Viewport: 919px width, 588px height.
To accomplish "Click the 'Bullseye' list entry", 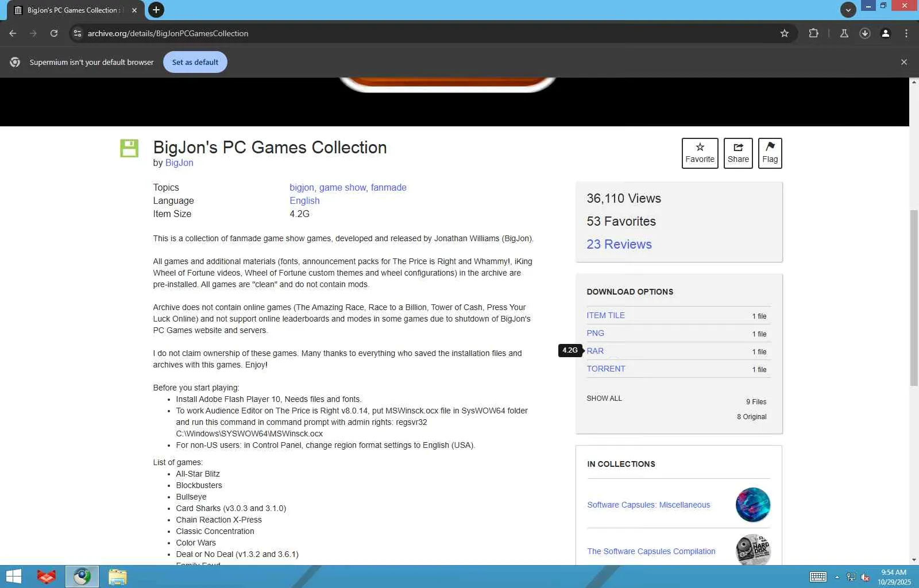I will point(191,497).
